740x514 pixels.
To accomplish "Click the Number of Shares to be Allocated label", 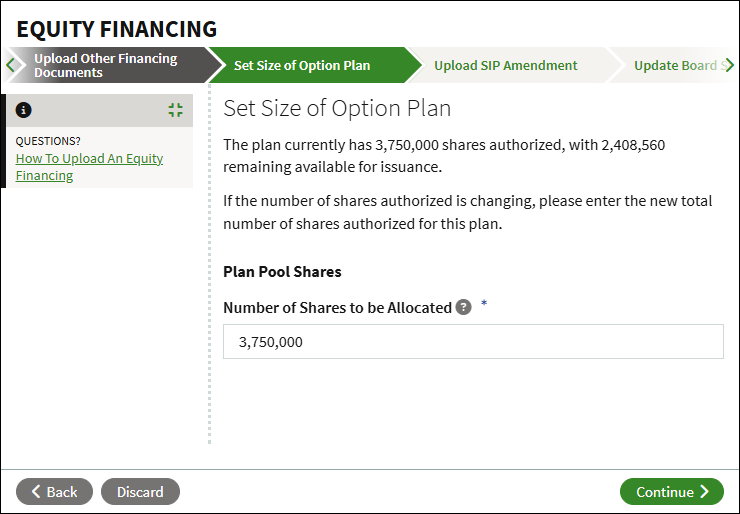I will click(337, 308).
